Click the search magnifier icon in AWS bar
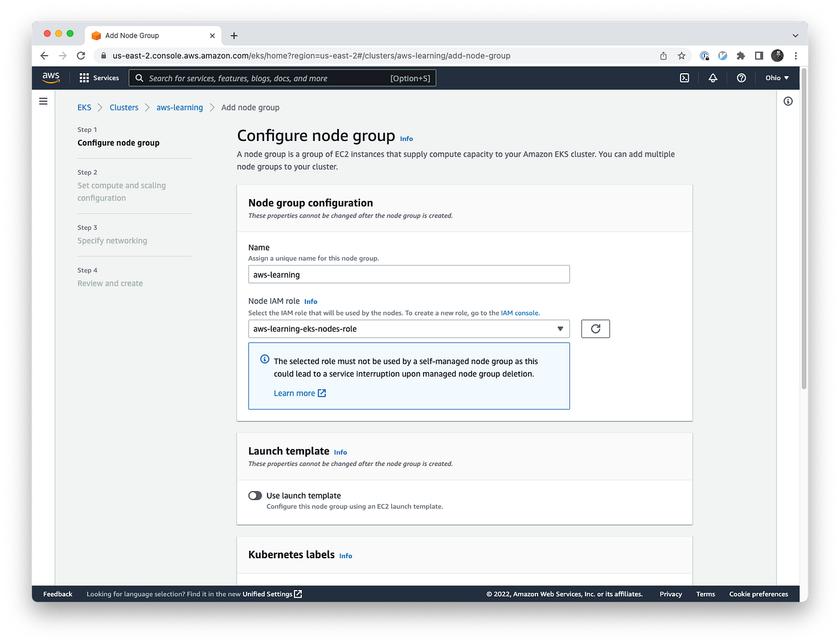 pyautogui.click(x=139, y=78)
